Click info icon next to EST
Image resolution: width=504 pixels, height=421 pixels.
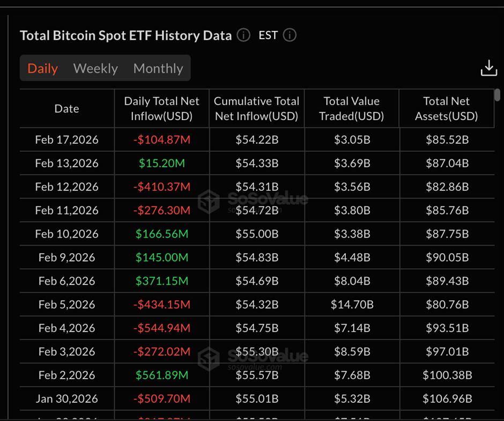(x=290, y=35)
